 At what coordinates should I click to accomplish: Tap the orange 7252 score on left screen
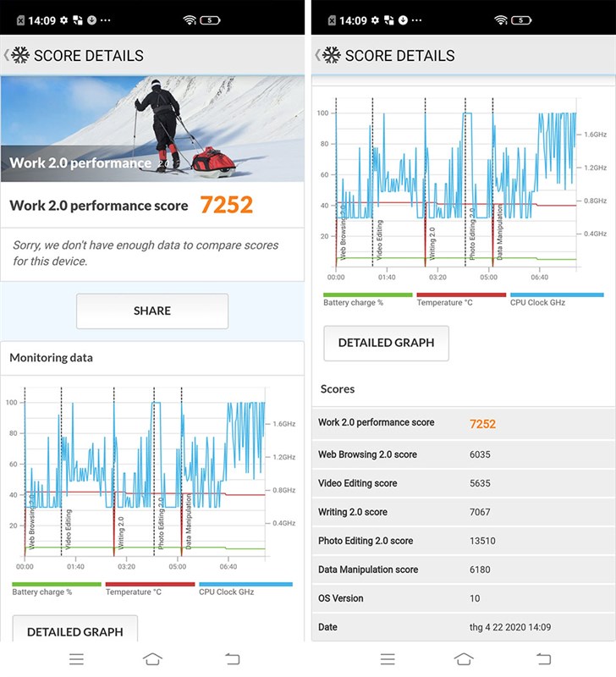(227, 205)
